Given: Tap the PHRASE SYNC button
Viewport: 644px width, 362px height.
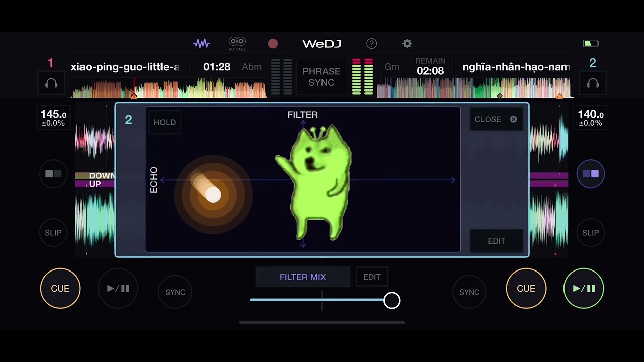Looking at the screenshot, I should point(321,77).
